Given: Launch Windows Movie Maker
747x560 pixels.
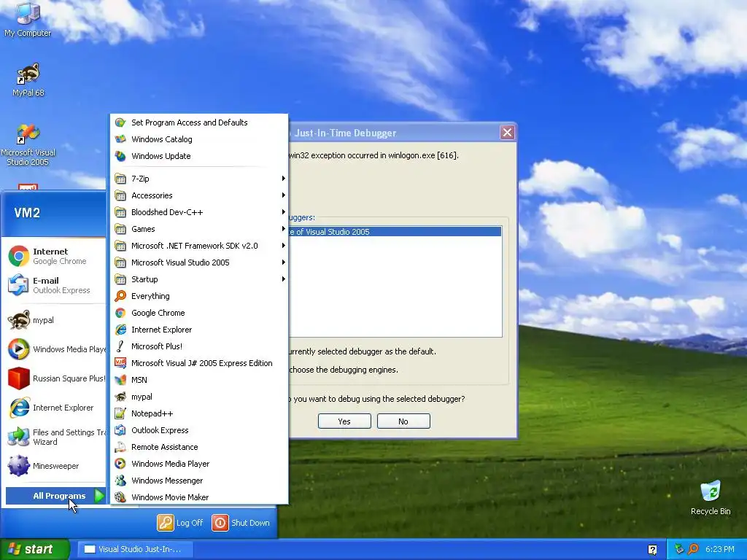Looking at the screenshot, I should [199, 497].
